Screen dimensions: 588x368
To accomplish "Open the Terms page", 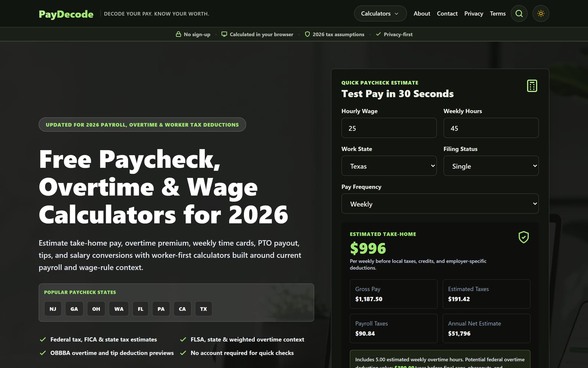I will pyautogui.click(x=498, y=14).
